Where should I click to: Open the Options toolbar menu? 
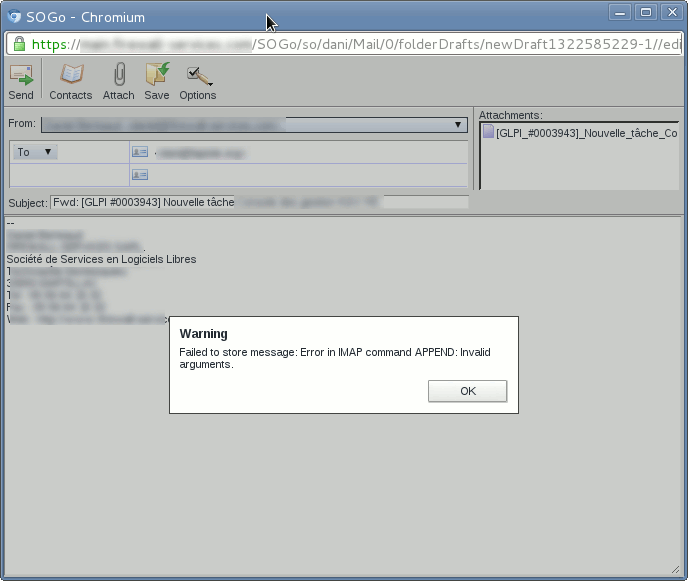197,76
